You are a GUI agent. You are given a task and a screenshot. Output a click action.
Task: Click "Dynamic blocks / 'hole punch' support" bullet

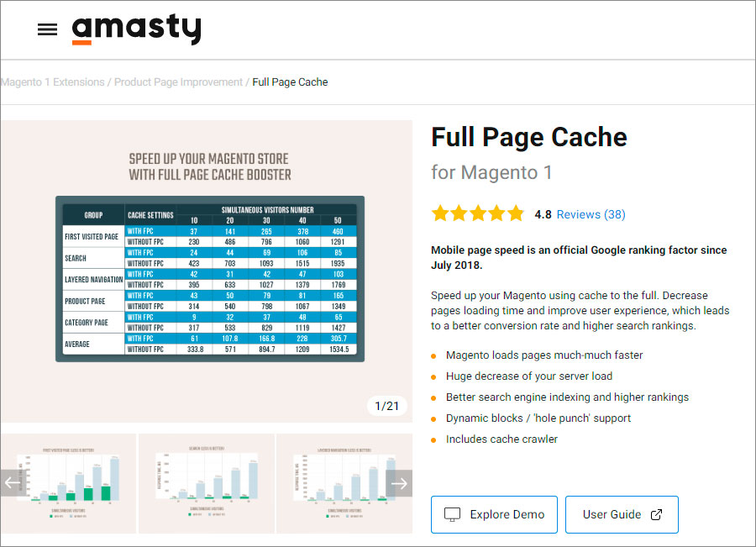point(538,418)
